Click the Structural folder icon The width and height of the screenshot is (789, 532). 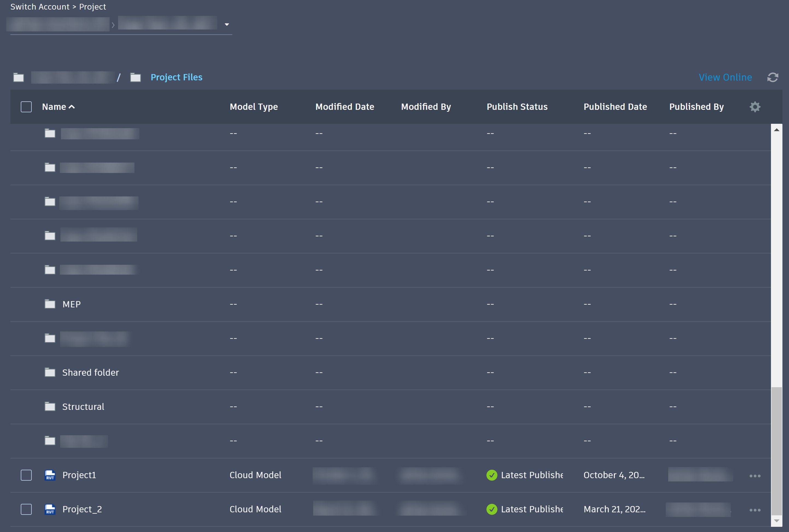pos(50,407)
